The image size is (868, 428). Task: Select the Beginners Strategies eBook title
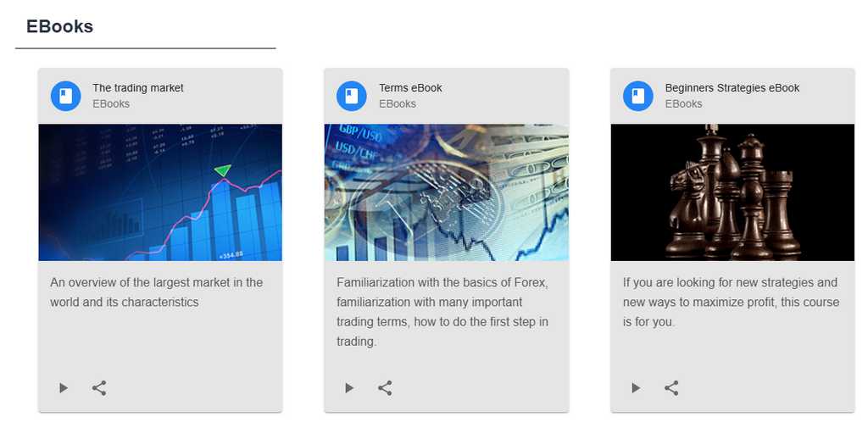click(732, 88)
